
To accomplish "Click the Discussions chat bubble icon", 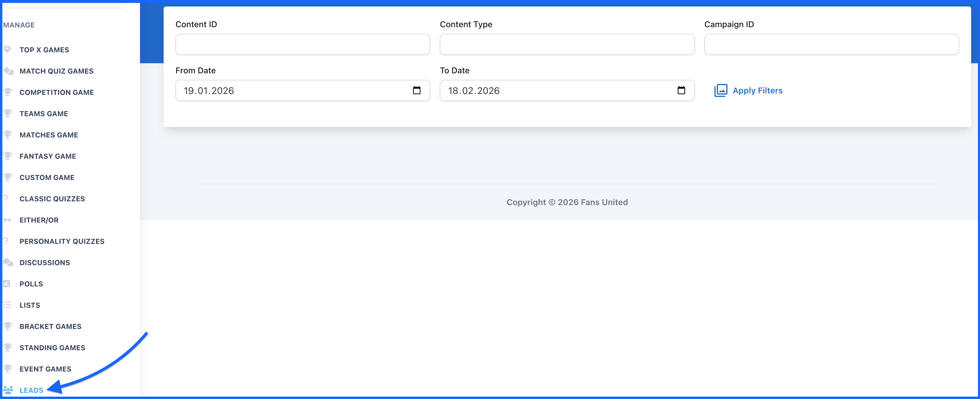I will coord(8,262).
